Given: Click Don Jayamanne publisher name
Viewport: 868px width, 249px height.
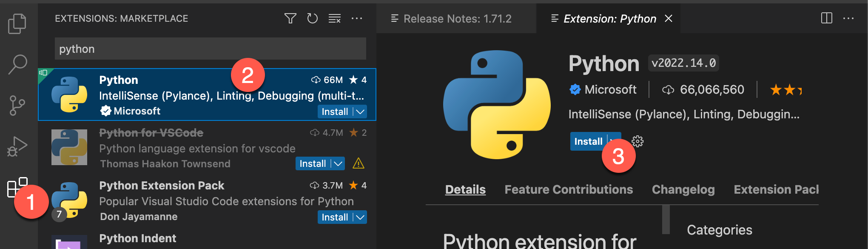Looking at the screenshot, I should point(139,217).
